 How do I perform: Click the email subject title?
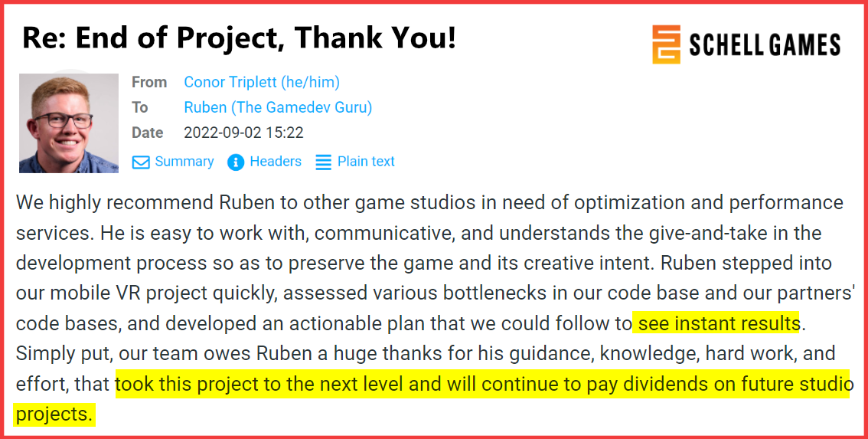239,37
